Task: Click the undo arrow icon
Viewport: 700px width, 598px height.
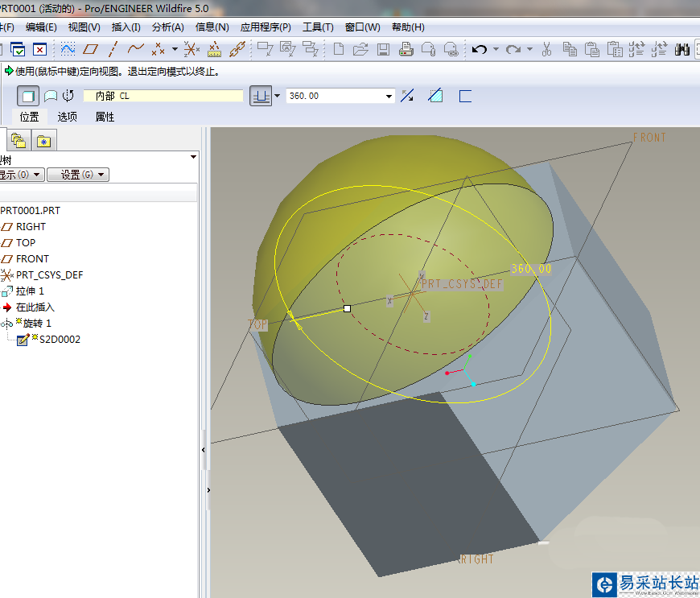Action: (x=480, y=48)
